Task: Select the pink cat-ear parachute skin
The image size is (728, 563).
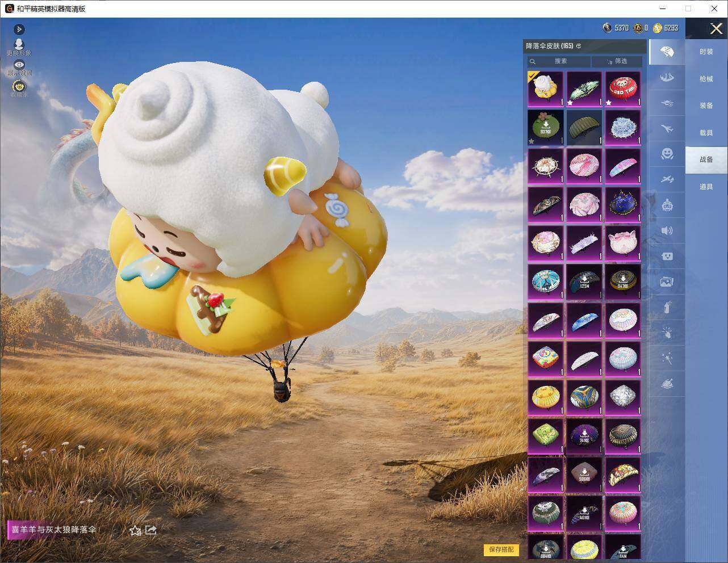Action: pyautogui.click(x=623, y=243)
